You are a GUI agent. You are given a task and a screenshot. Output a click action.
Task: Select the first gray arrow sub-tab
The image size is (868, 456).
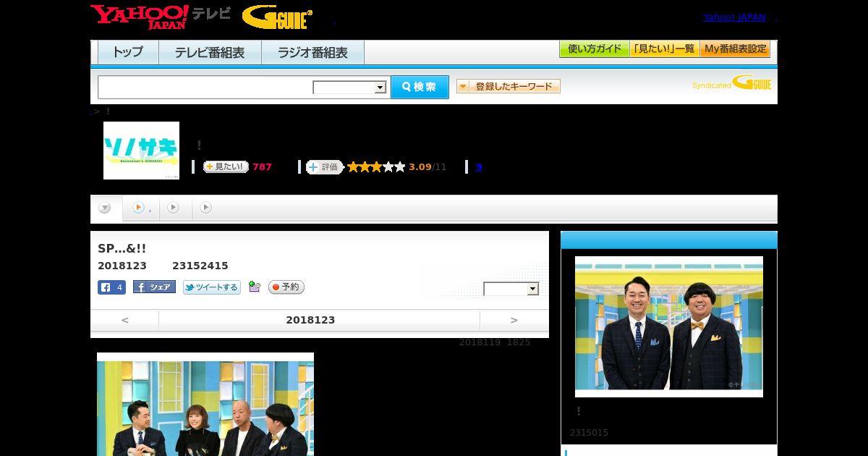(105, 208)
